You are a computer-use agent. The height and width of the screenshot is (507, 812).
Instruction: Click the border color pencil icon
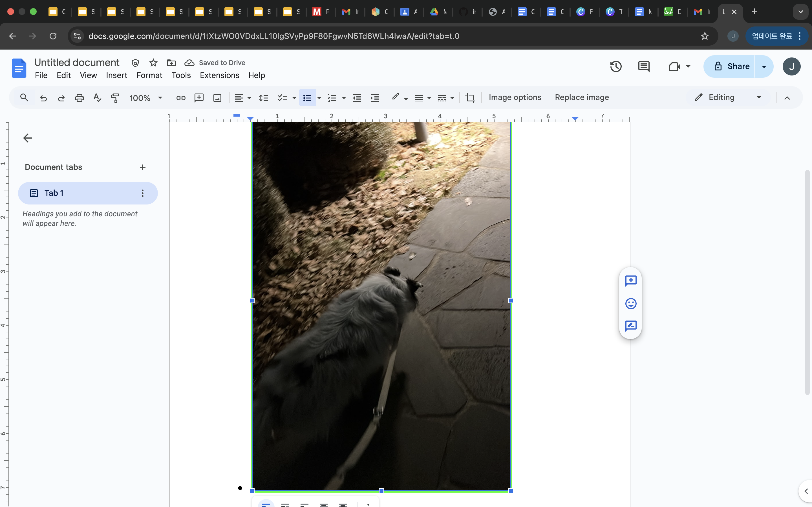[x=396, y=97]
